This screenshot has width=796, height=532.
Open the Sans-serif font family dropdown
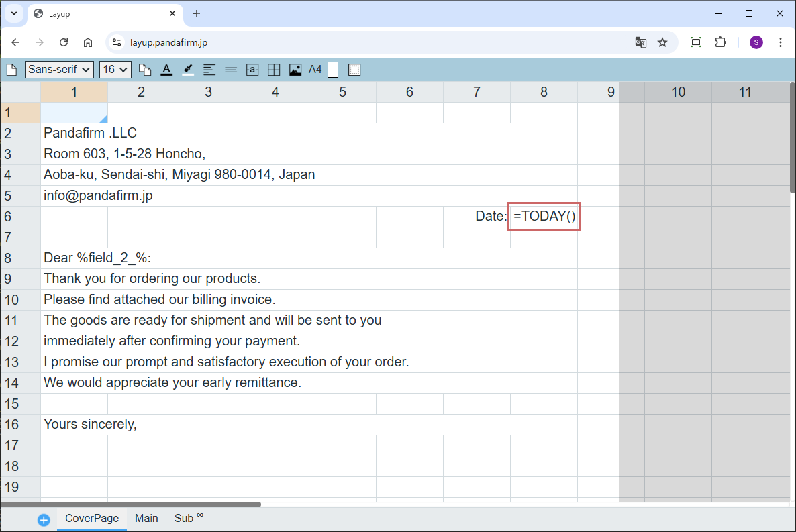click(x=59, y=70)
